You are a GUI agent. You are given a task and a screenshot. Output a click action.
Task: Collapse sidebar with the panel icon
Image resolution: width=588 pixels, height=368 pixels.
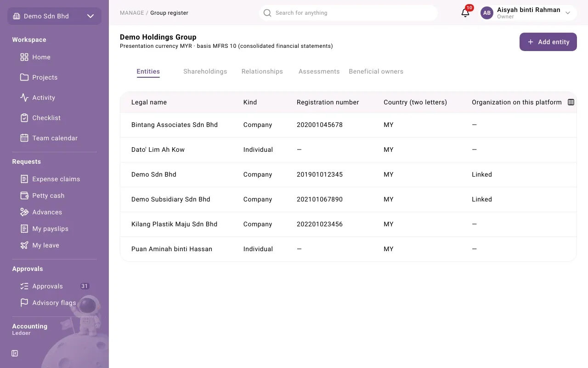tap(15, 353)
